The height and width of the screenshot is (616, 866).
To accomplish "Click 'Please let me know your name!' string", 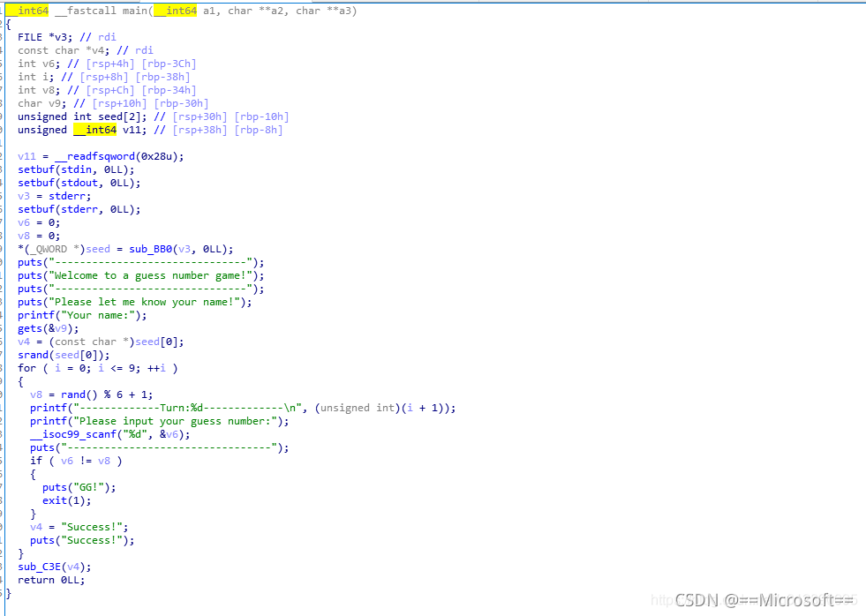I will coord(147,302).
